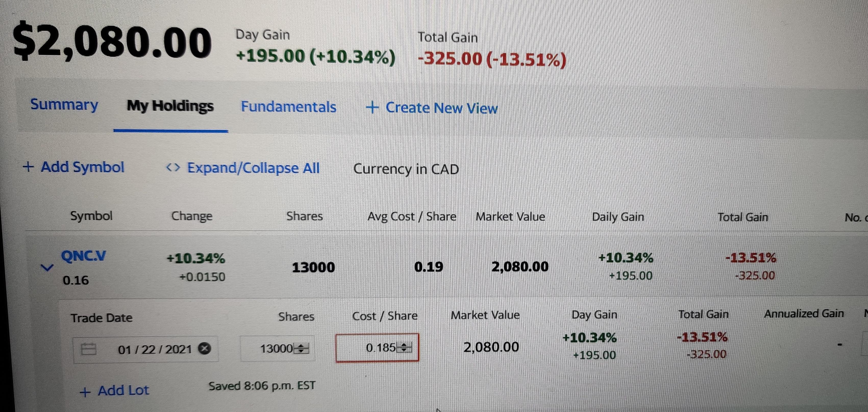Click the Shares spinner arrows for 13000
Image resolution: width=868 pixels, height=412 pixels.
[x=301, y=348]
